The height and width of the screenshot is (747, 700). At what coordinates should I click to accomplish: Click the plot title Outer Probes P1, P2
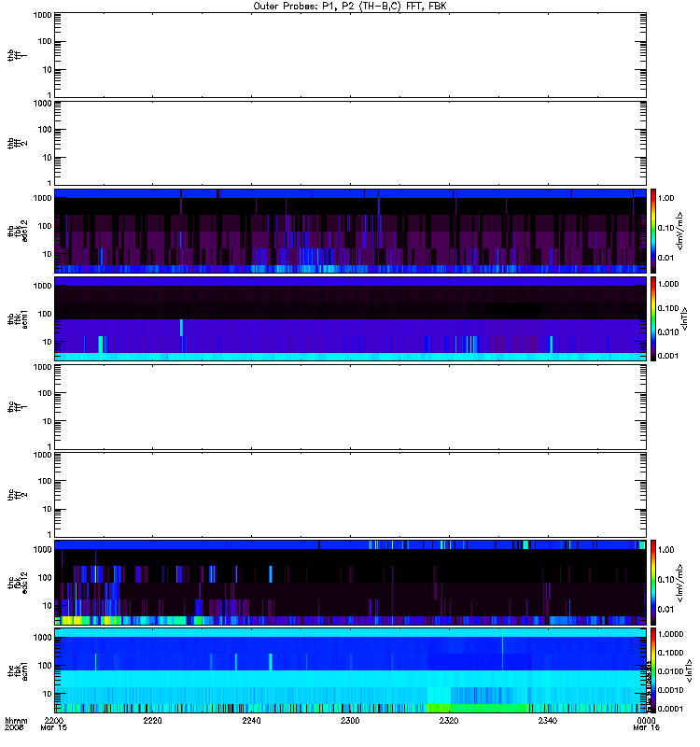pos(350,7)
